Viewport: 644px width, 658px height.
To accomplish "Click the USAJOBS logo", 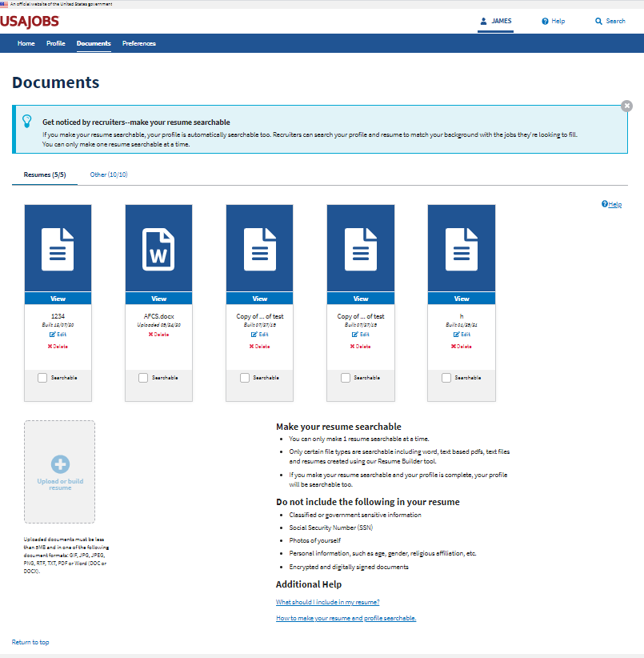I will click(x=30, y=21).
